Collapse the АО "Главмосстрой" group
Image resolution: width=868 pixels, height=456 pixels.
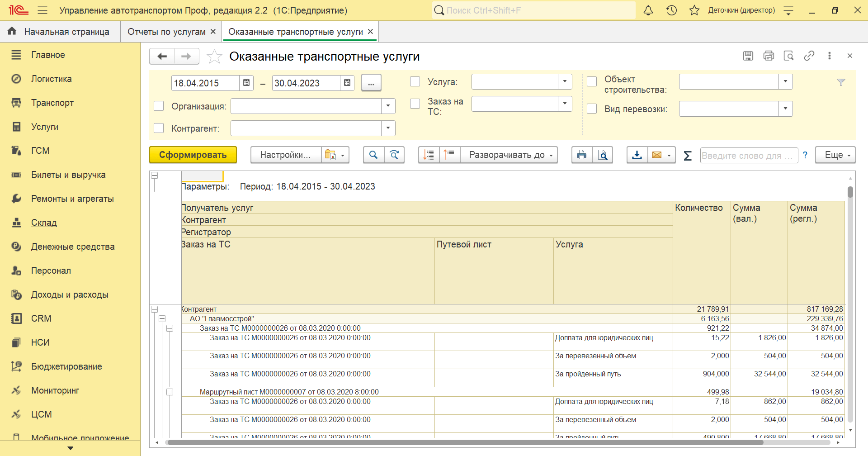click(162, 318)
